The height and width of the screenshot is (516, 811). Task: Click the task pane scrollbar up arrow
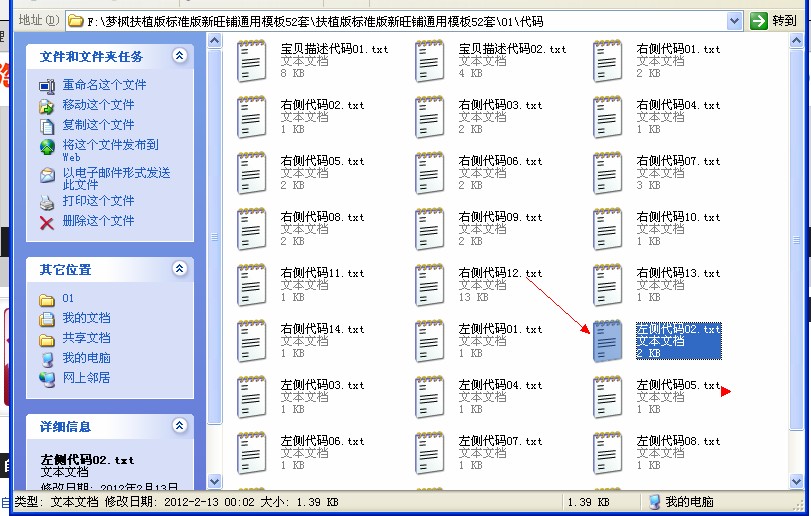pyautogui.click(x=215, y=41)
